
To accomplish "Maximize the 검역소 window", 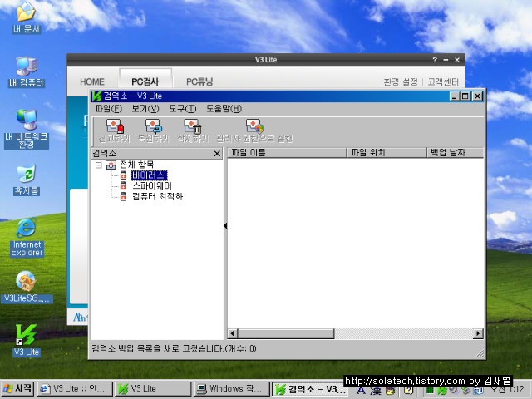I will (x=465, y=96).
